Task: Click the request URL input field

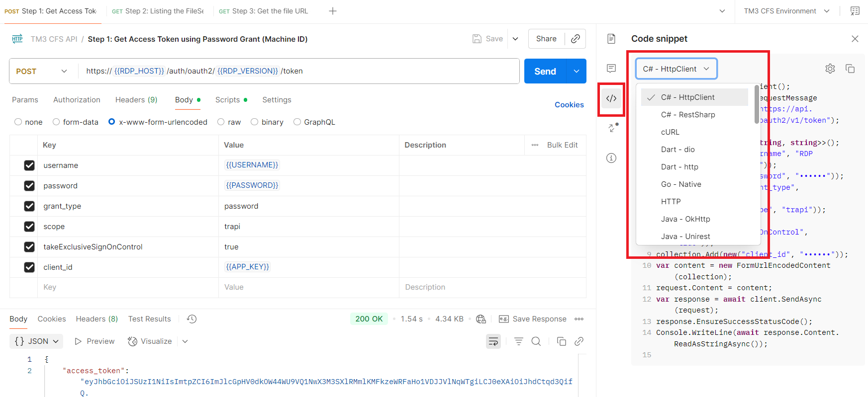Action: click(x=298, y=72)
